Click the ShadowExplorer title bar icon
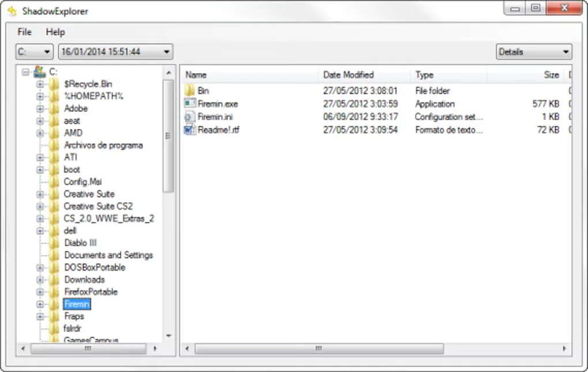588x372 pixels. (x=12, y=11)
